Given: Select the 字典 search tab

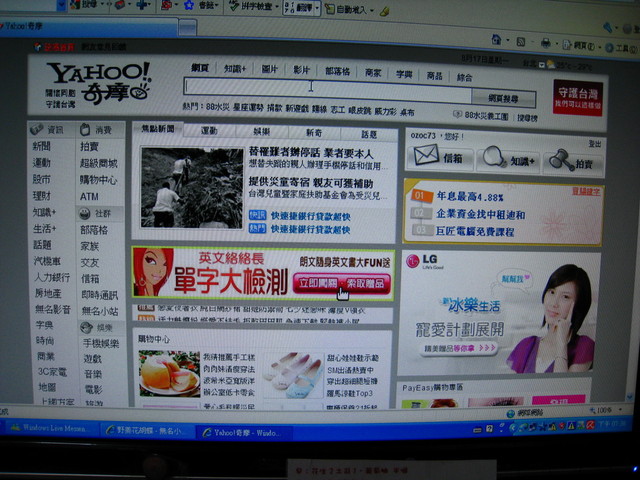Looking at the screenshot, I should 404,74.
